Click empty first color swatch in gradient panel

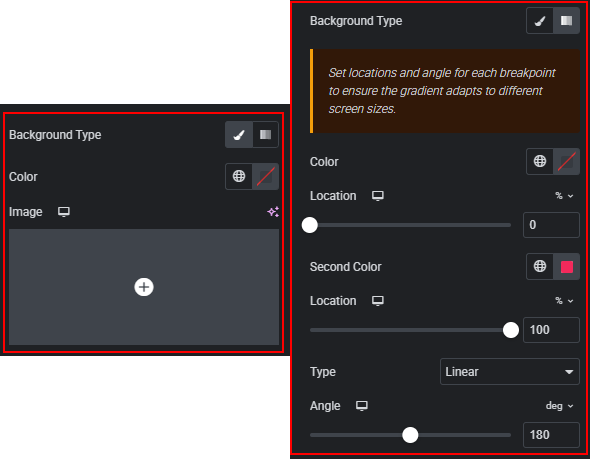pyautogui.click(x=567, y=161)
